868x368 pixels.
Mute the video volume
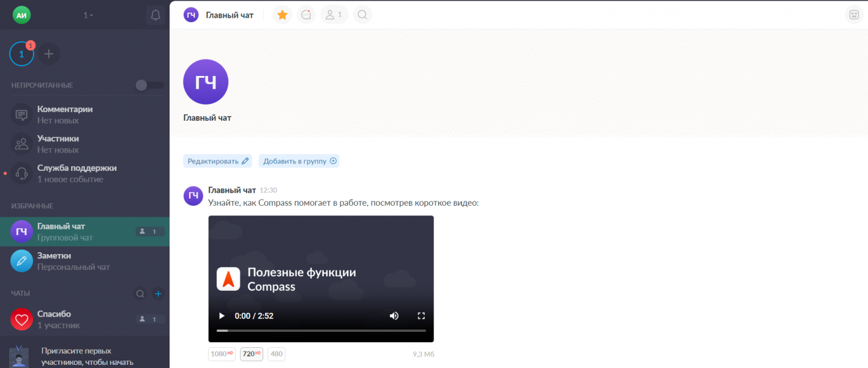pos(394,316)
